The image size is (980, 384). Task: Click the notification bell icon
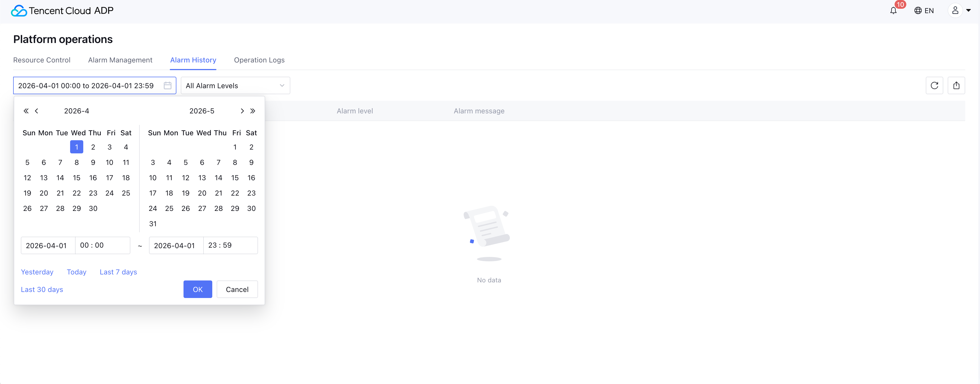(x=893, y=11)
